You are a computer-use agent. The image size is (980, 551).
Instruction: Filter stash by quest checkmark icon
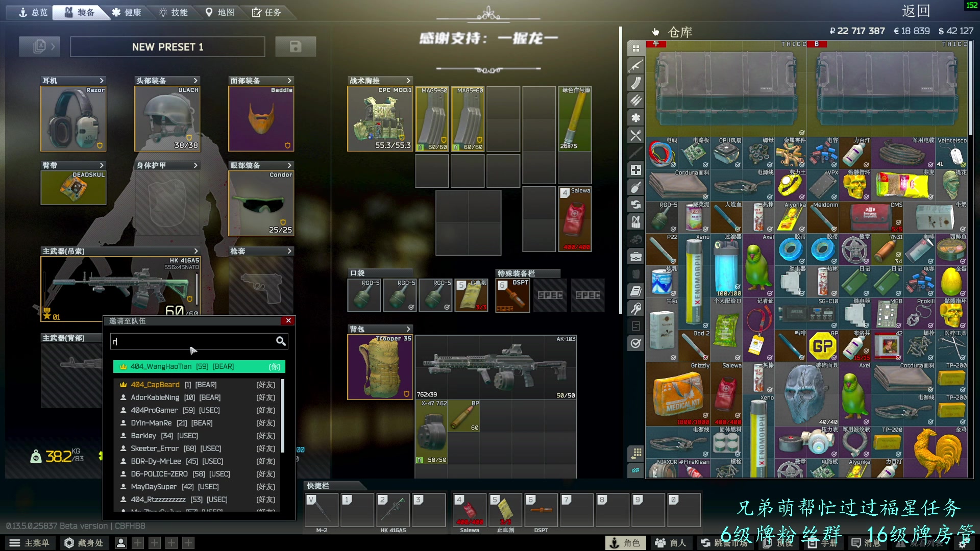click(x=635, y=343)
